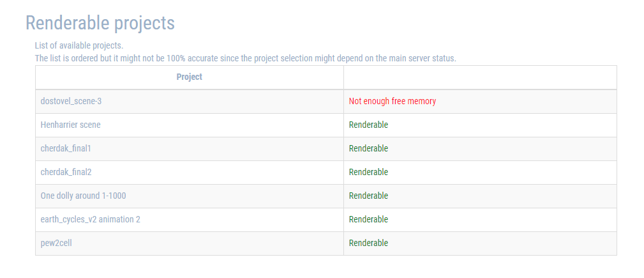Screen dimensions: 644x278
Task: Click the Renderable status for cherdak_final2
Action: 368,172
